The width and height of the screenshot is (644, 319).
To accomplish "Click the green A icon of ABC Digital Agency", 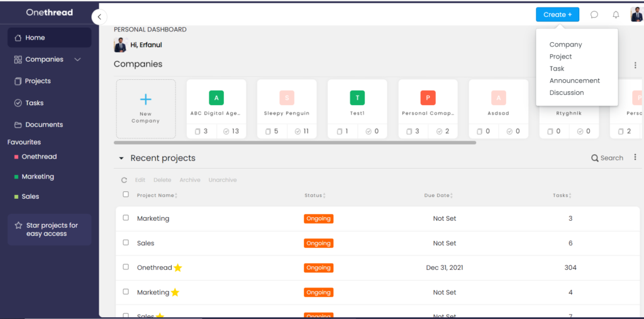I will (x=216, y=98).
